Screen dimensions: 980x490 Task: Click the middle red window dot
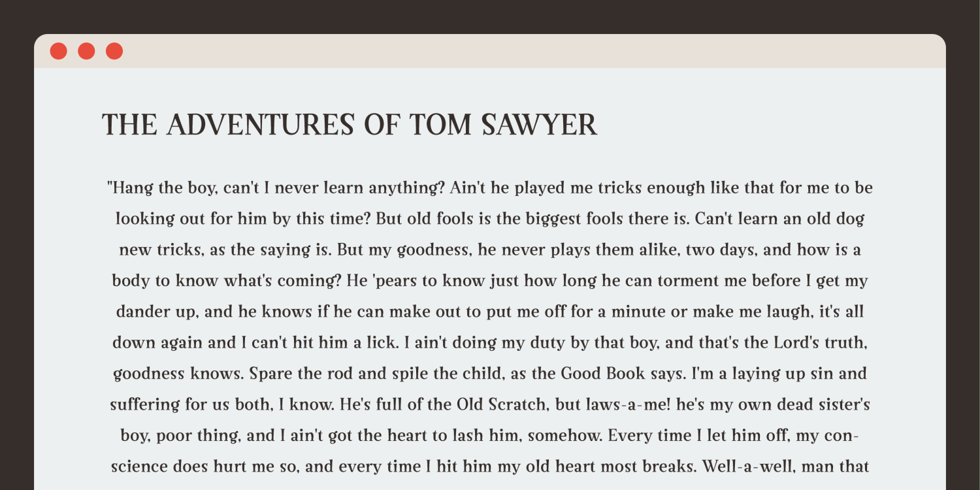click(86, 51)
